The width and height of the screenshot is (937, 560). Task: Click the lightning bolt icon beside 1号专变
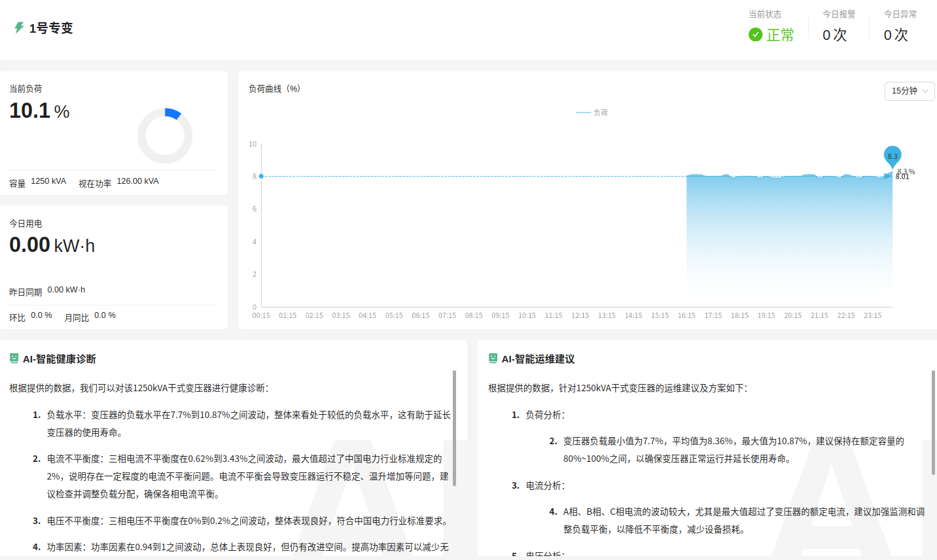[x=19, y=27]
